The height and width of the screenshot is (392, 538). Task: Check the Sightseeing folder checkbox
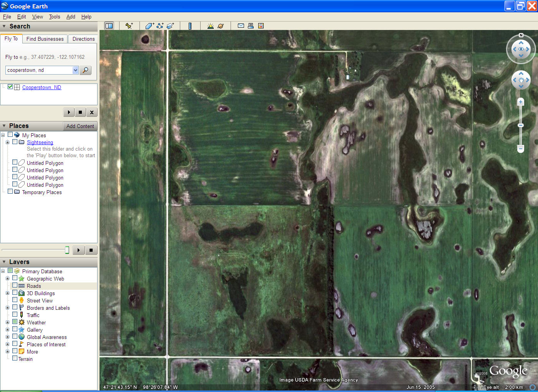(x=15, y=142)
